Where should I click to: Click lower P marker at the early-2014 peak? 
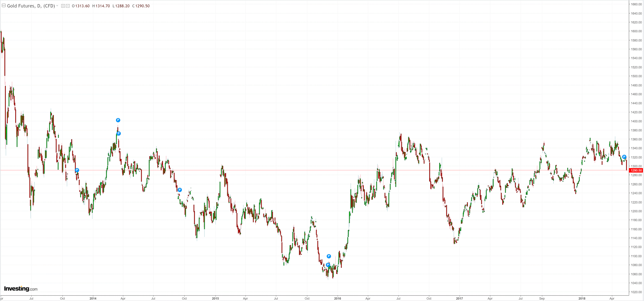[x=119, y=133]
